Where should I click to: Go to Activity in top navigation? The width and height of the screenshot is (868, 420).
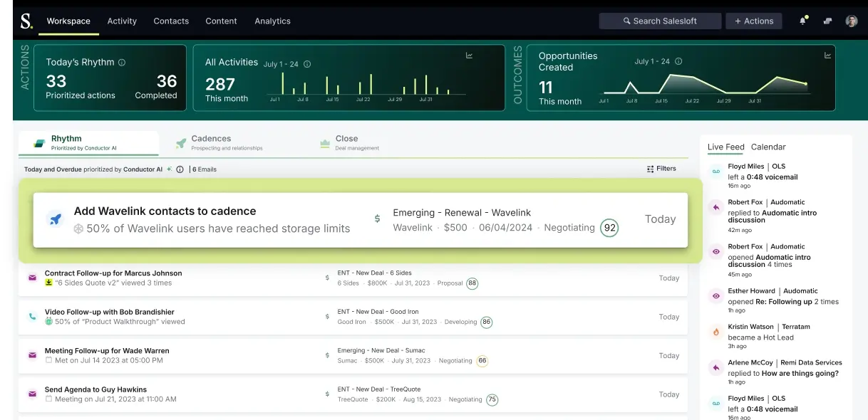click(122, 21)
